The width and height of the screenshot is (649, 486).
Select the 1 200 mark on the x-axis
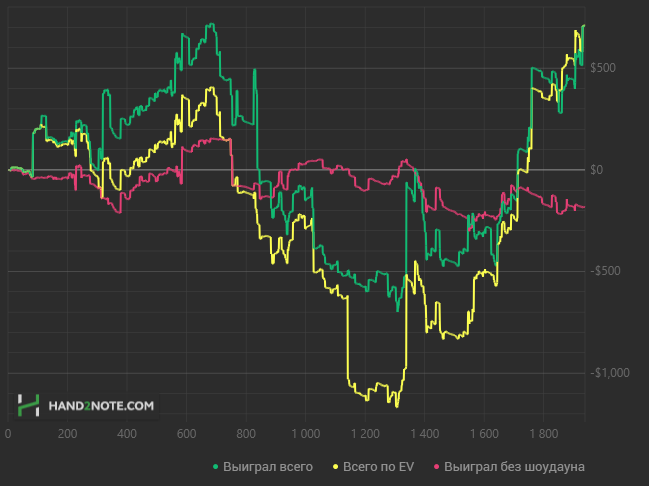pos(365,433)
